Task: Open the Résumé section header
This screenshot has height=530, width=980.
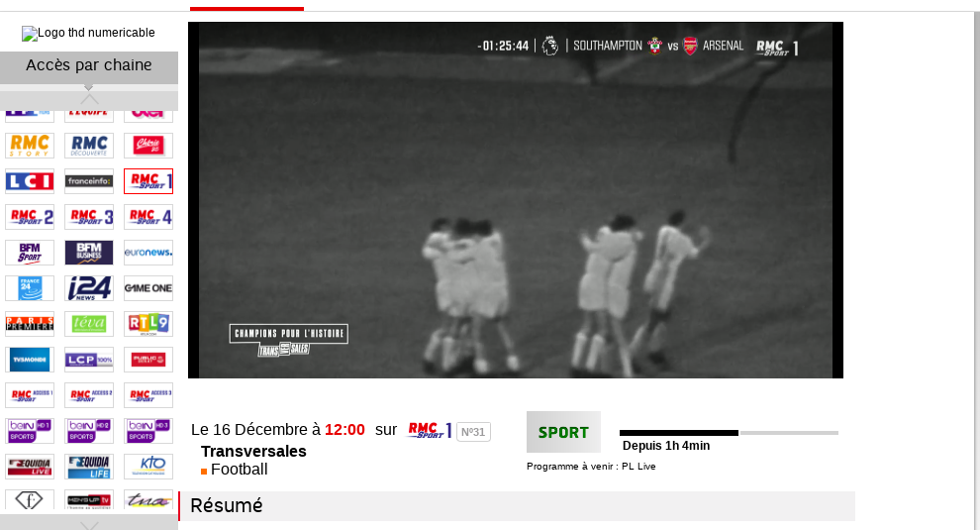Action: 517,505
